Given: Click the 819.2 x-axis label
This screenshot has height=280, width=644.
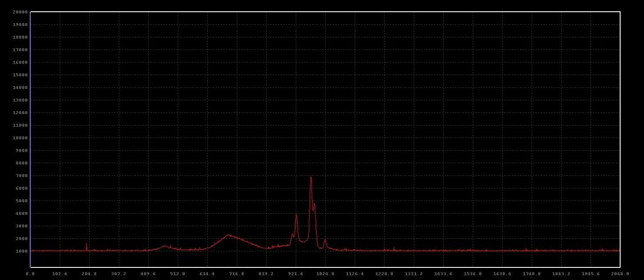Looking at the screenshot, I should coord(266,274).
